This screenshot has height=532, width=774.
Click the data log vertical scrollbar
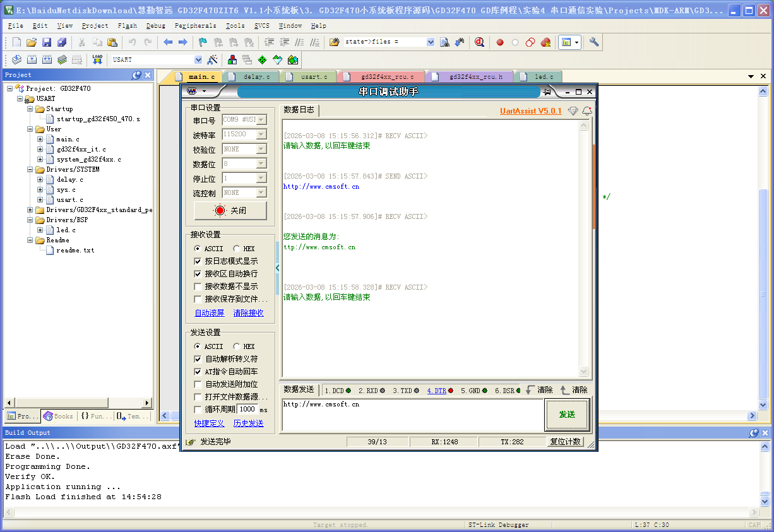tap(583, 252)
